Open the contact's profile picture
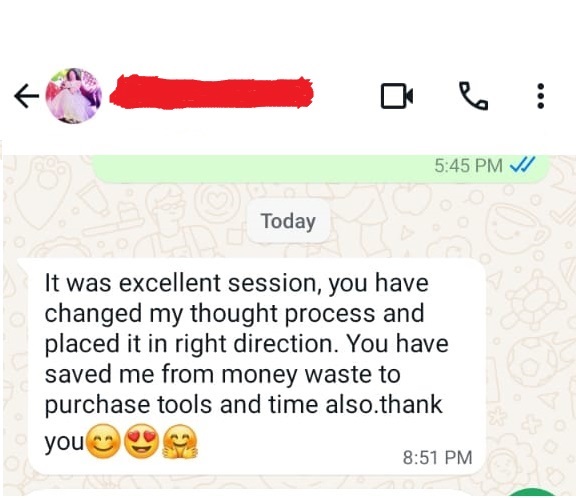 (x=73, y=96)
